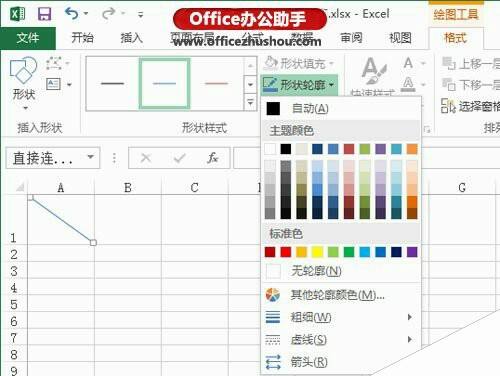The height and width of the screenshot is (376, 500).
Task: Open the 文件 (File) tab
Action: point(28,38)
